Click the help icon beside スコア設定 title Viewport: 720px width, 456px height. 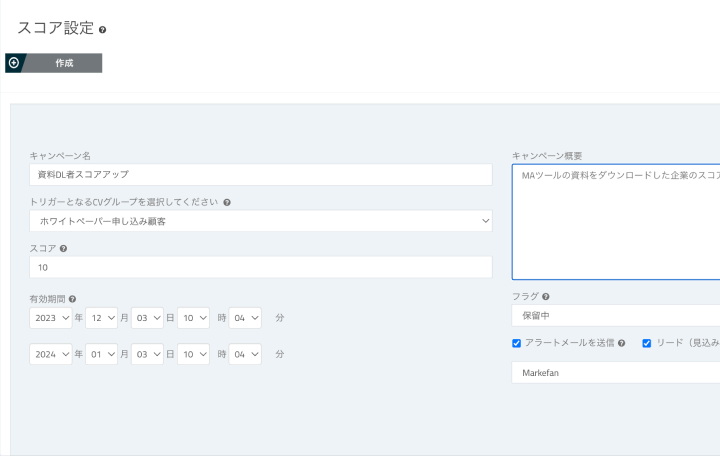(102, 30)
